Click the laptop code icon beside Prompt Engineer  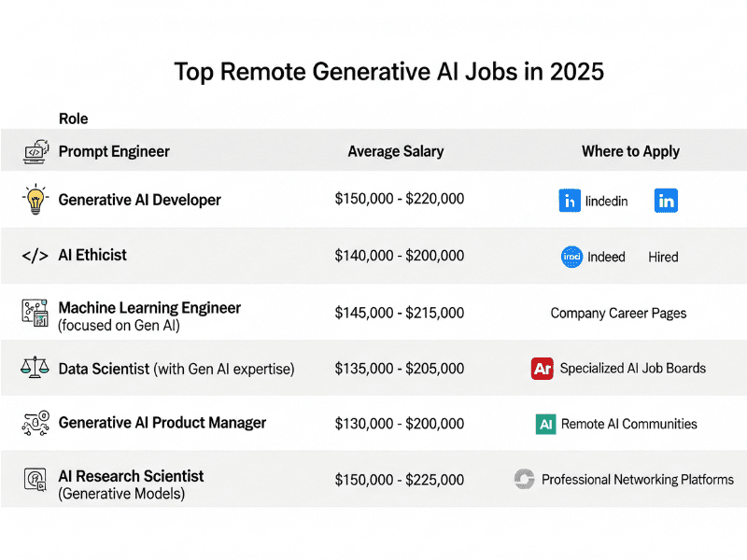coord(36,152)
